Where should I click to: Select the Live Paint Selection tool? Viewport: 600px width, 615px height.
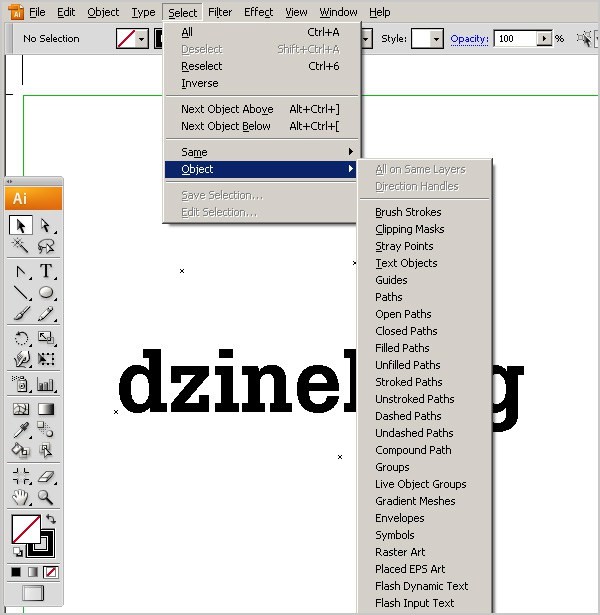(45, 450)
